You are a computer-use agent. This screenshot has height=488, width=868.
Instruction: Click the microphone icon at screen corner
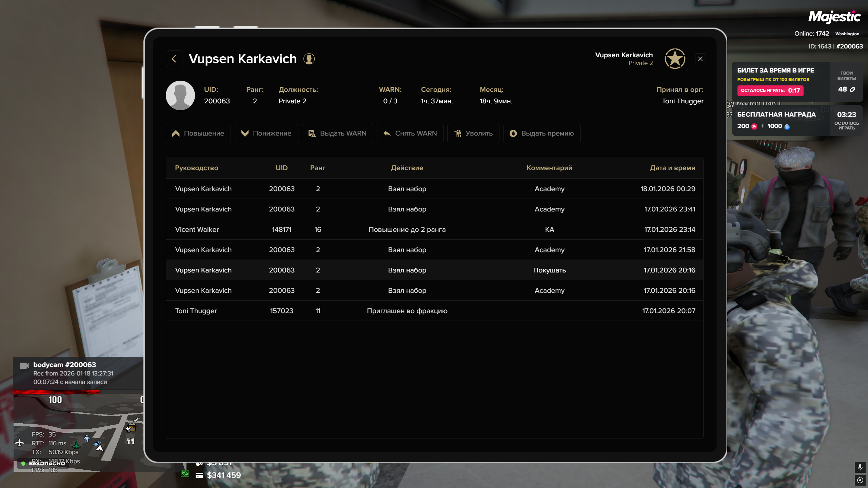[860, 467]
